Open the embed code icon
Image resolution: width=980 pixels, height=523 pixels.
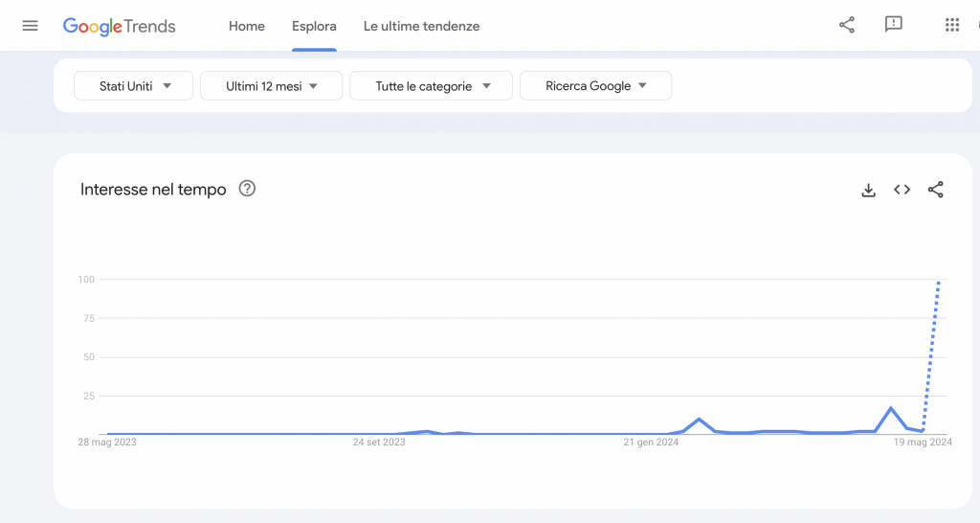[x=902, y=190]
